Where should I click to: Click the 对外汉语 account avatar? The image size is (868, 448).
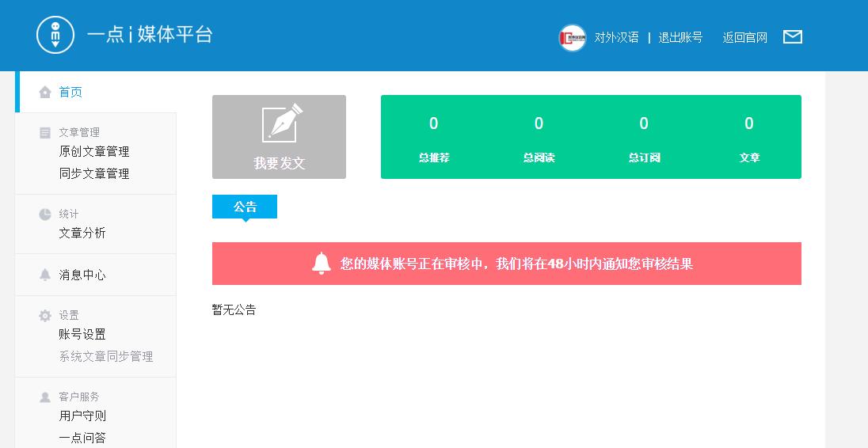click(x=572, y=38)
